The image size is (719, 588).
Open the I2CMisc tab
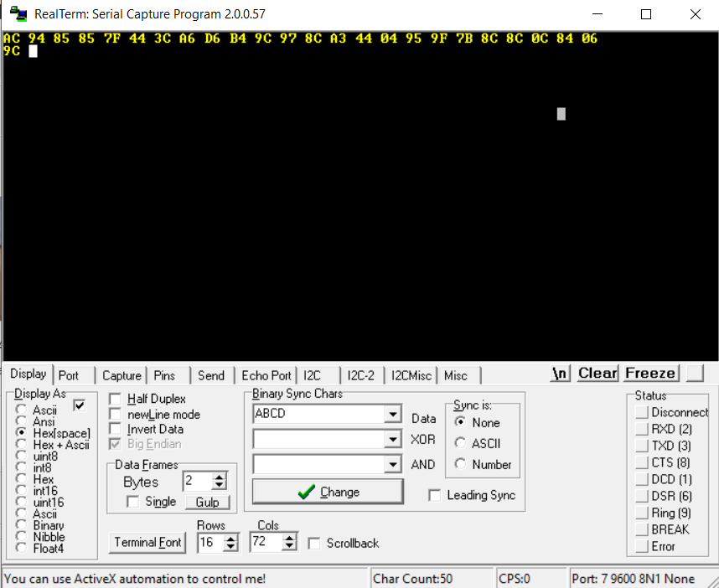click(x=411, y=376)
